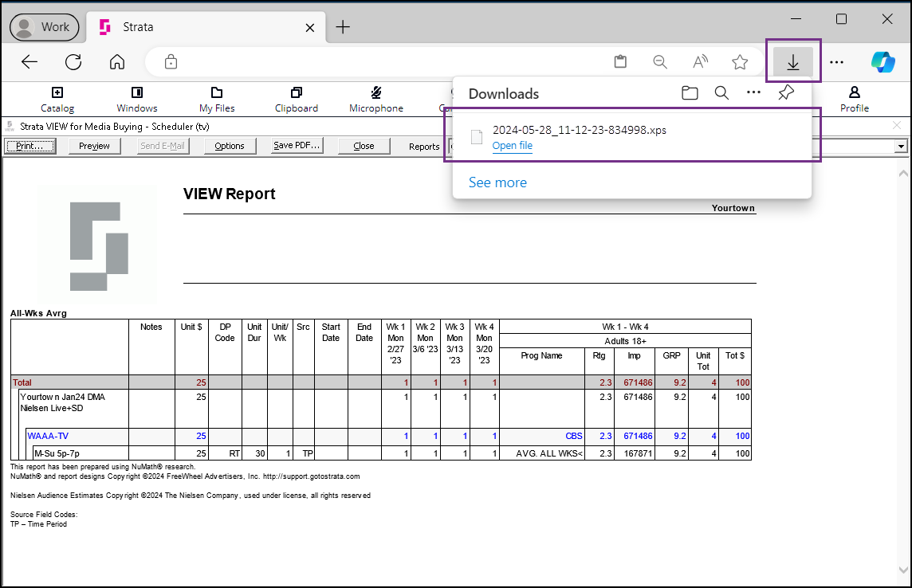Image resolution: width=912 pixels, height=588 pixels.
Task: Click the browser address bar field
Action: (x=390, y=62)
